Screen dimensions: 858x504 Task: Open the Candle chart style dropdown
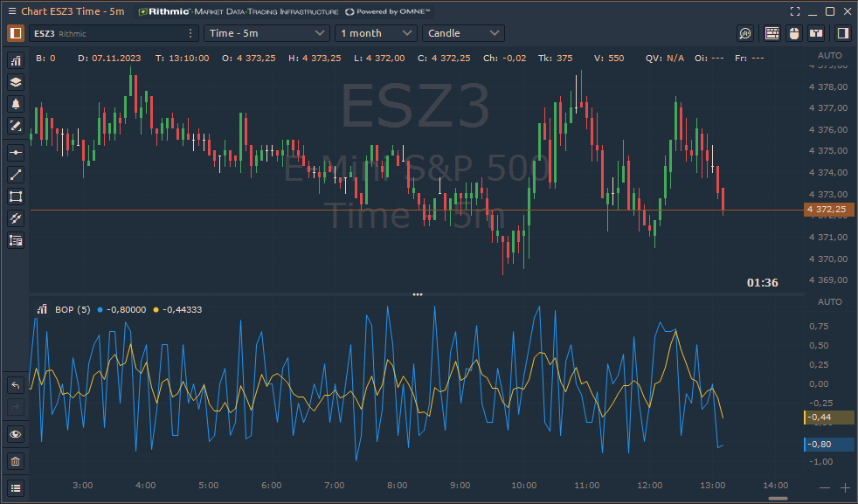coord(463,33)
